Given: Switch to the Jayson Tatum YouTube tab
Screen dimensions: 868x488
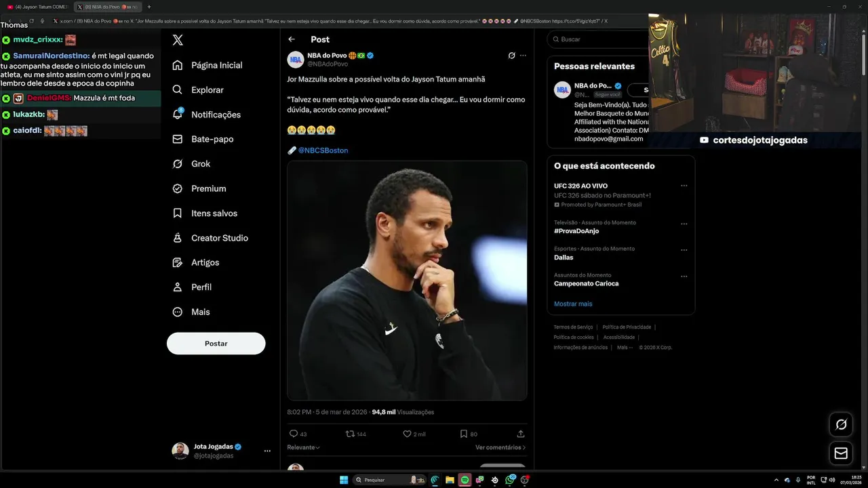Looking at the screenshot, I should click(37, 7).
